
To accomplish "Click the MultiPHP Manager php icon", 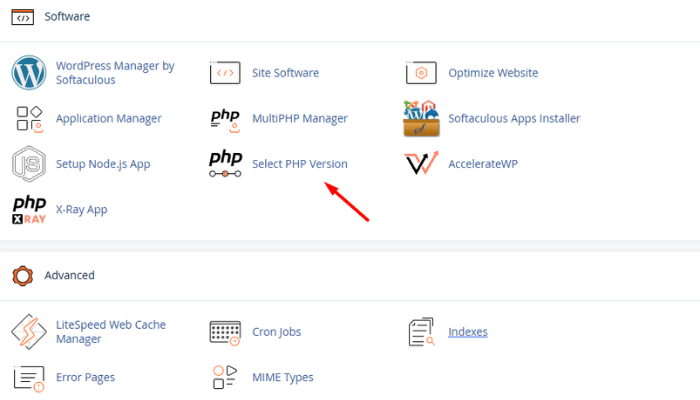I will (x=225, y=118).
